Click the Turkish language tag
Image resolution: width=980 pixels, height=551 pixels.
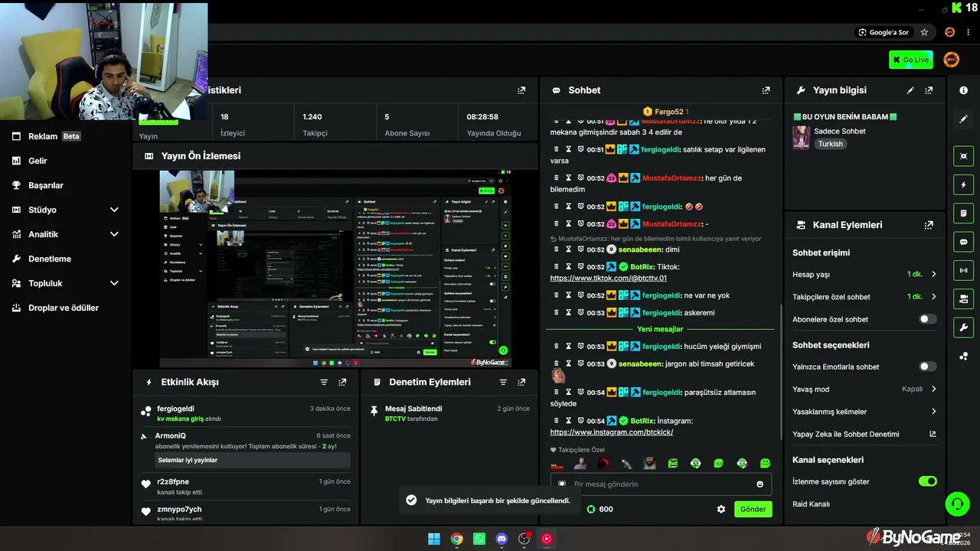[830, 144]
